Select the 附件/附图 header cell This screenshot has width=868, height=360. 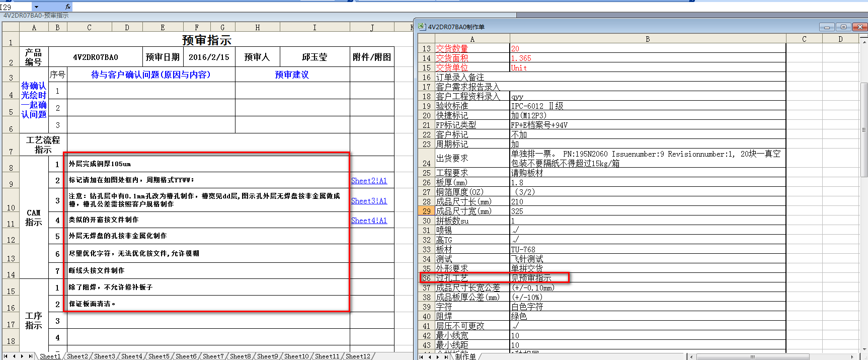(372, 57)
